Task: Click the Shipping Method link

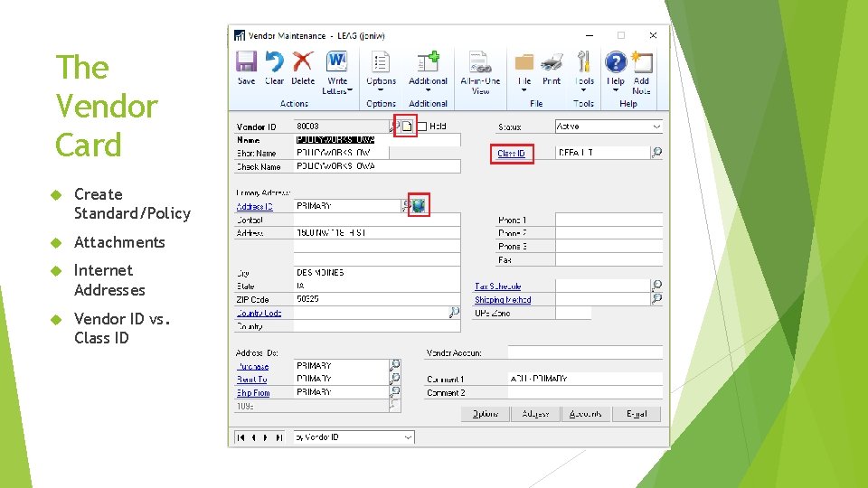Action: click(x=503, y=299)
